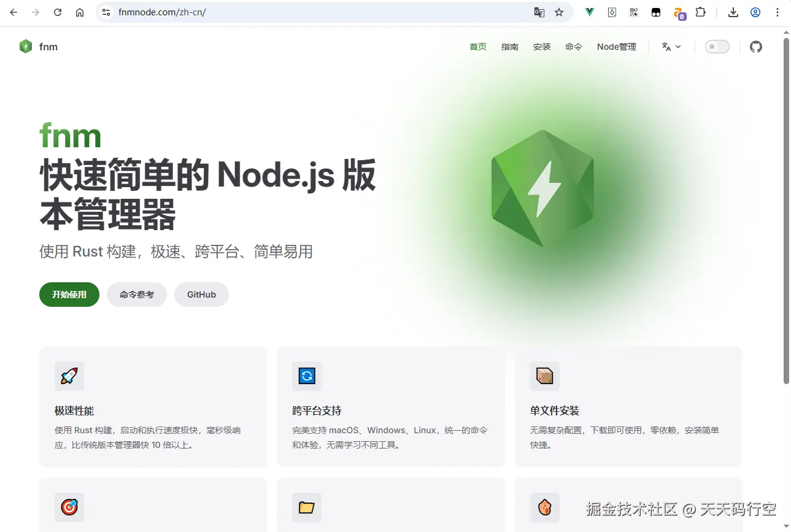The height and width of the screenshot is (532, 791).
Task: Go back using the browser back arrow
Action: pos(14,12)
